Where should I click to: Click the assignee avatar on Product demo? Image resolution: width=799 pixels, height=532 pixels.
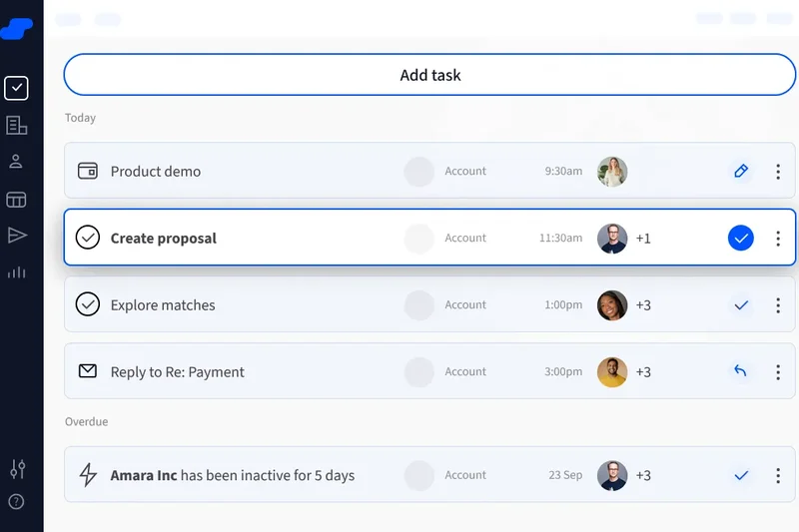(x=612, y=172)
